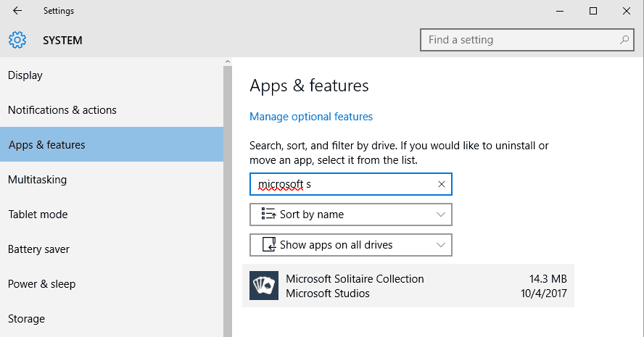Open Show apps on all drives dropdown

click(351, 245)
